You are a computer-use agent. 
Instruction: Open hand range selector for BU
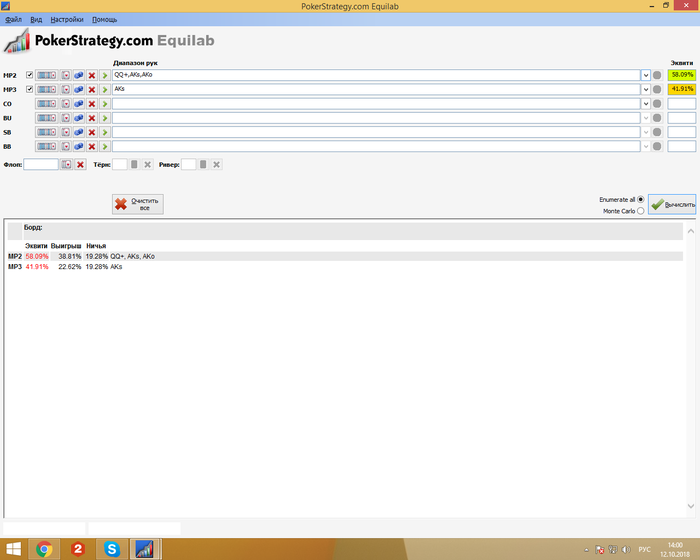click(x=46, y=118)
